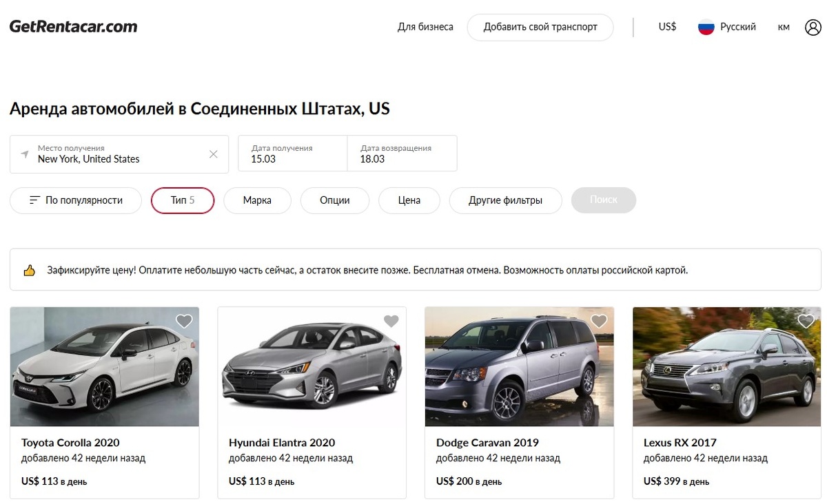Viewport: 827px width, 504px height.
Task: Open the user profile icon
Action: (x=813, y=27)
